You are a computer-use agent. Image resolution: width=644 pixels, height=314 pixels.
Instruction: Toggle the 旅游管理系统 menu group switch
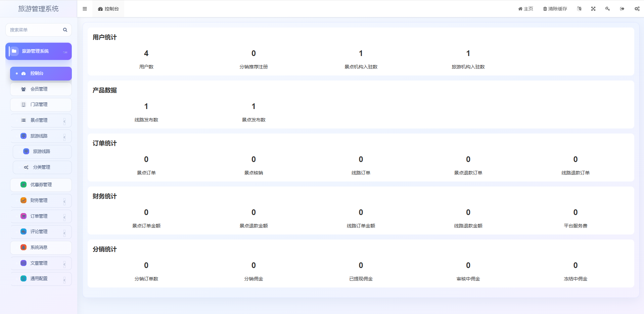tap(65, 52)
